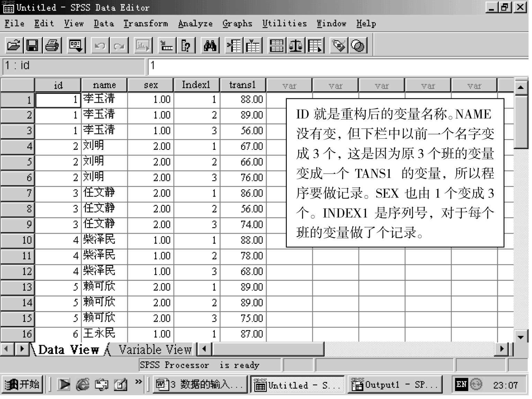Click the Undo arrow icon
This screenshot has width=532, height=399.
point(100,45)
